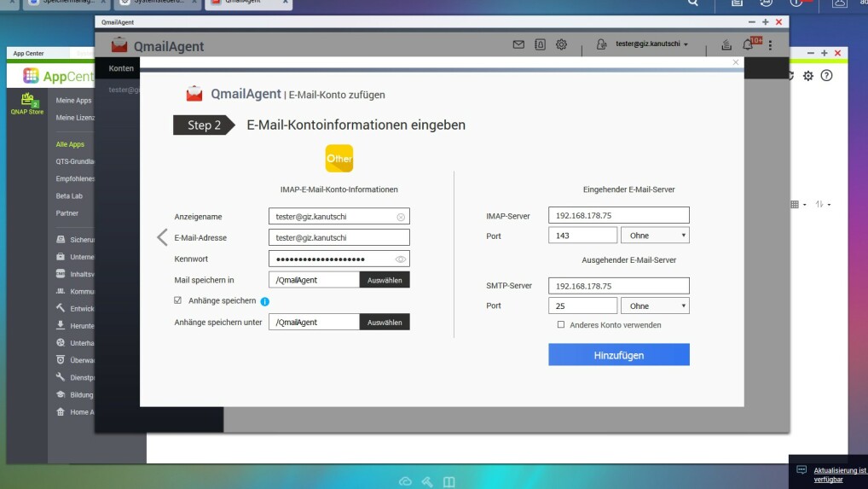The height and width of the screenshot is (489, 868).
Task: Show password with the eye icon
Action: tap(400, 259)
